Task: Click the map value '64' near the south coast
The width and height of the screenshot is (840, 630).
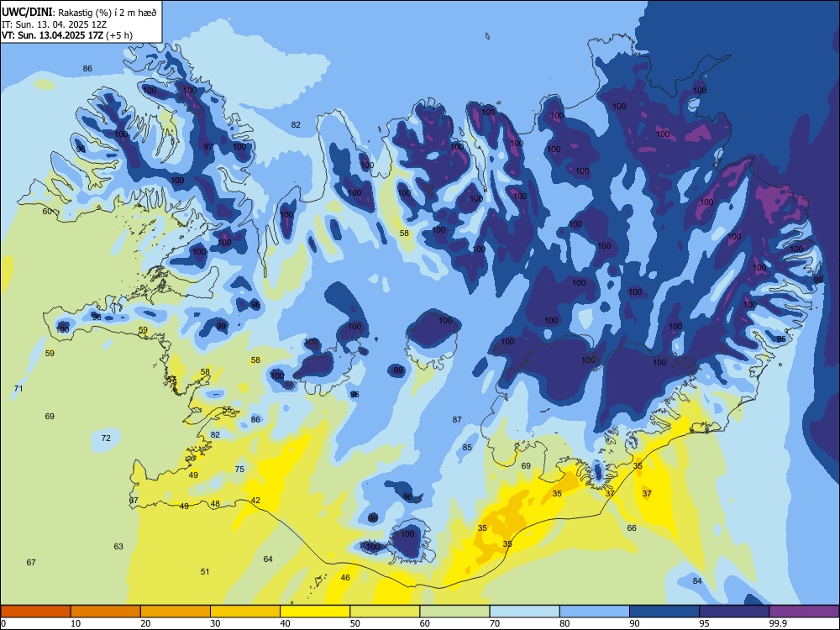Action: tap(268, 559)
